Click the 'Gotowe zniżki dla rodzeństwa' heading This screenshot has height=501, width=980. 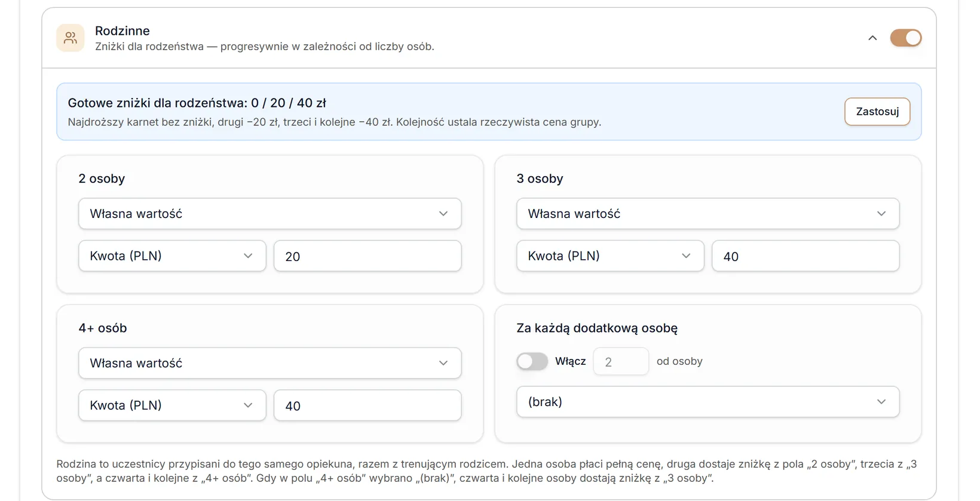[x=197, y=103]
